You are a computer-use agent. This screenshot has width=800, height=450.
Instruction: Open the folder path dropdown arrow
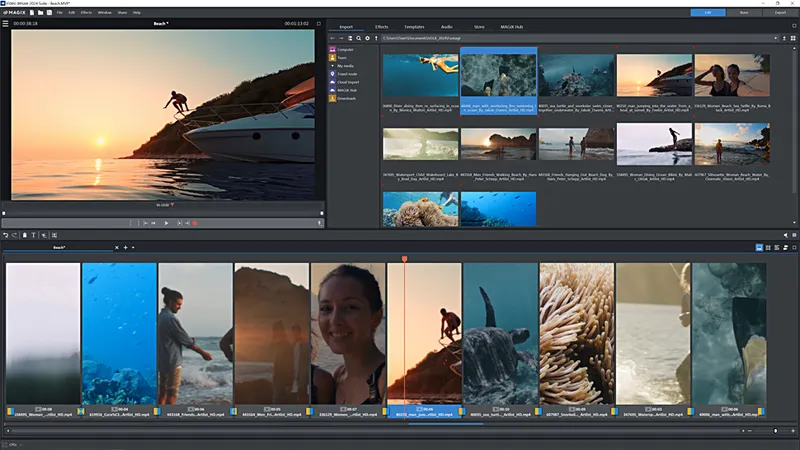click(777, 38)
